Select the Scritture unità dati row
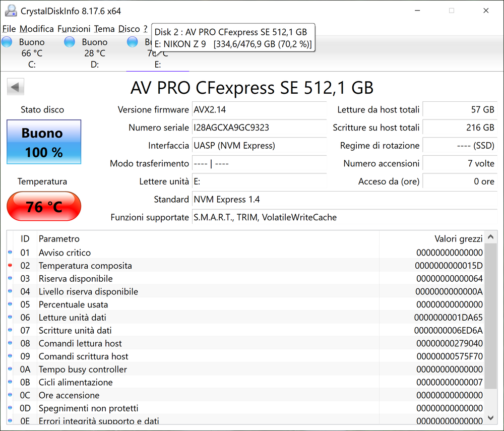This screenshot has height=431, width=504. [245, 330]
